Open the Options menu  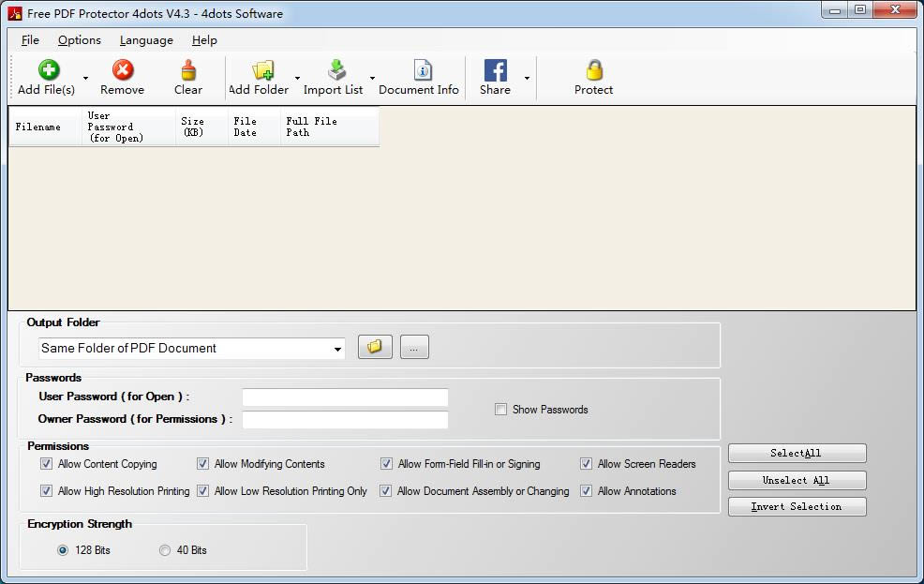point(80,40)
